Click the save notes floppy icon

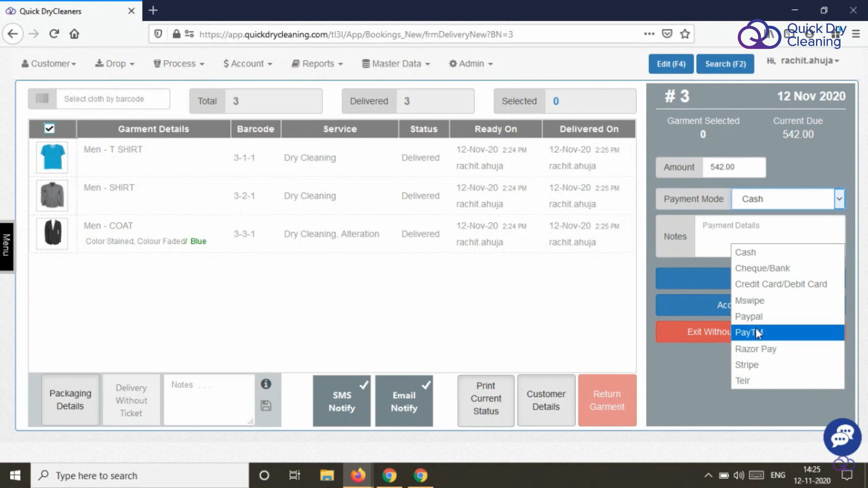266,405
